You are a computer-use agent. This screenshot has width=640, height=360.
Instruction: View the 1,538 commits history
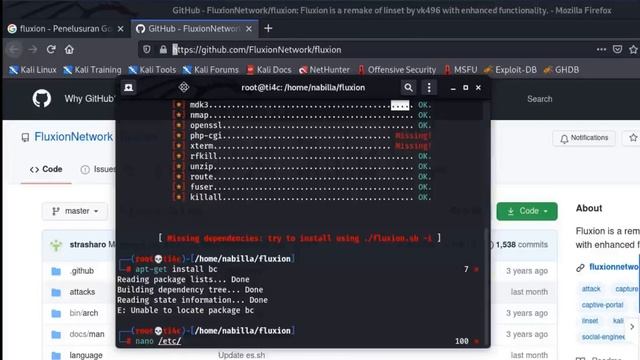point(521,244)
